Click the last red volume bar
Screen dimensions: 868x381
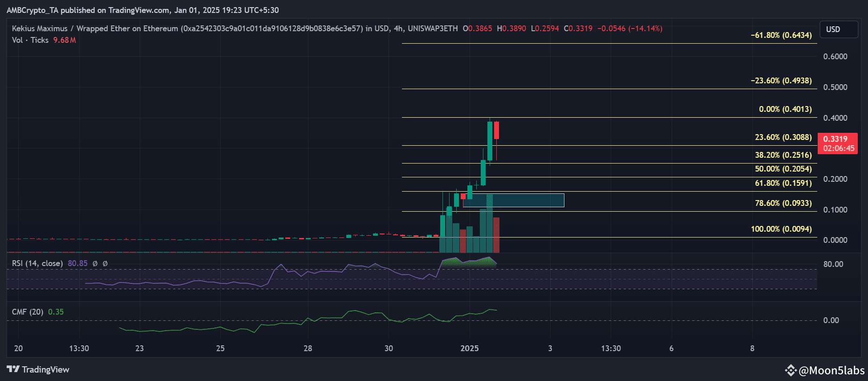coord(496,235)
